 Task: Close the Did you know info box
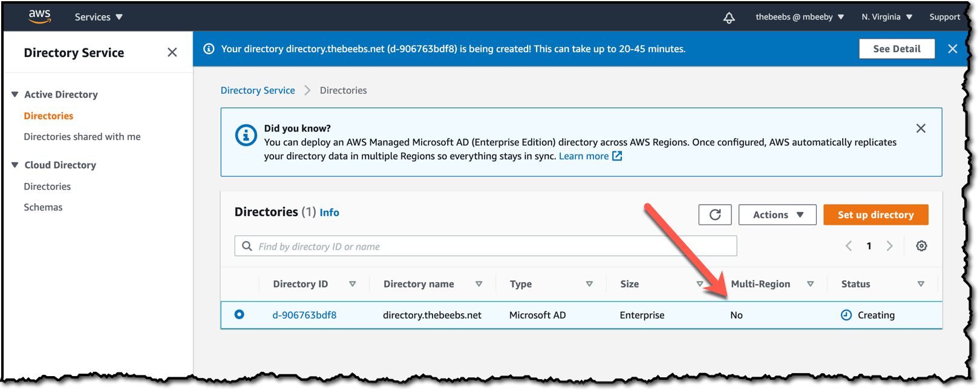(921, 128)
